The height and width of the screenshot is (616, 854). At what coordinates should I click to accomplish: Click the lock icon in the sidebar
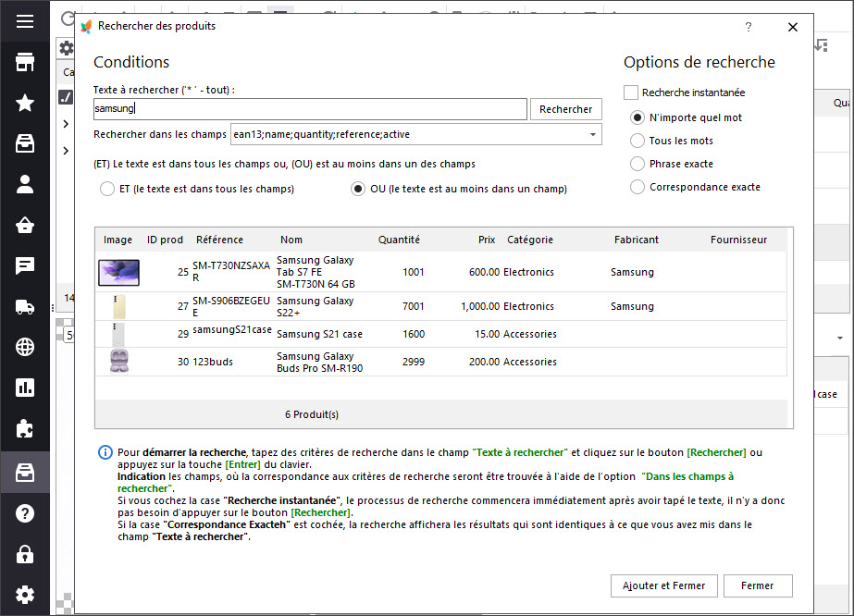(25, 554)
